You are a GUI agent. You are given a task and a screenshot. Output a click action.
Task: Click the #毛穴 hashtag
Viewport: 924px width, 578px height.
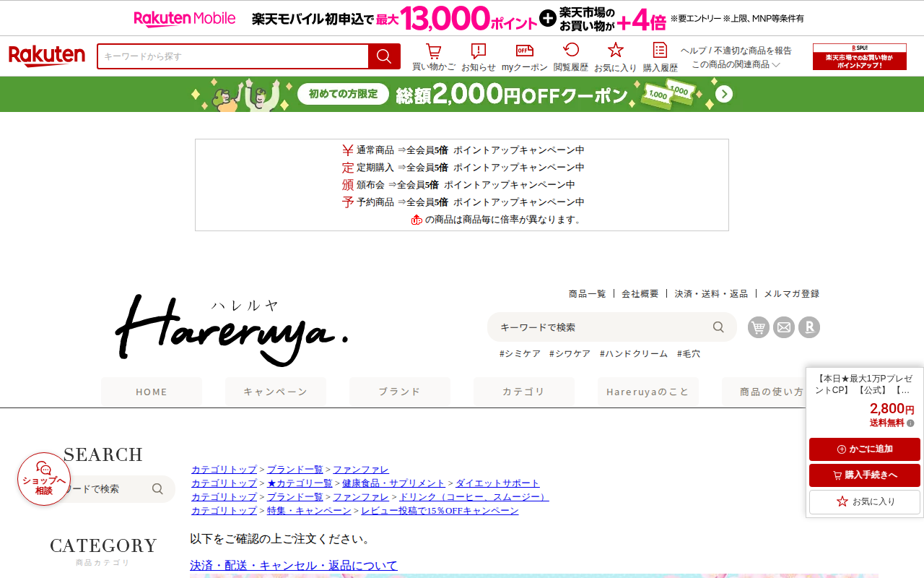click(689, 354)
